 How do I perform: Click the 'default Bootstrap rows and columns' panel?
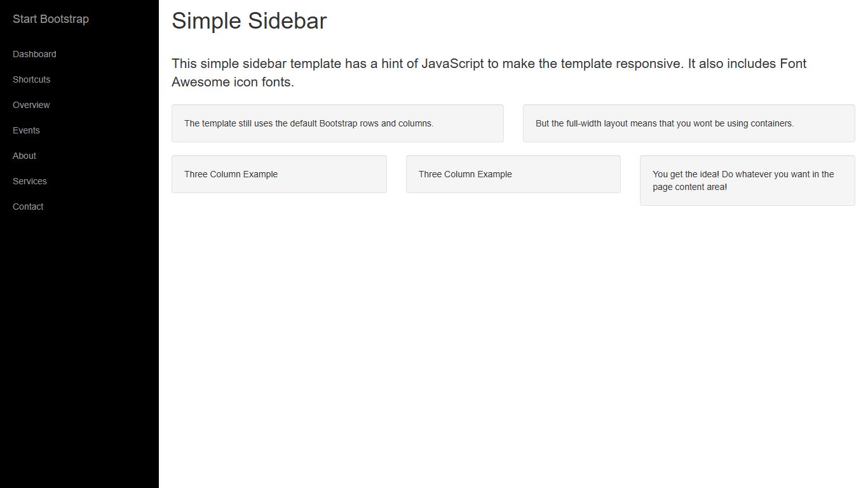pyautogui.click(x=337, y=123)
